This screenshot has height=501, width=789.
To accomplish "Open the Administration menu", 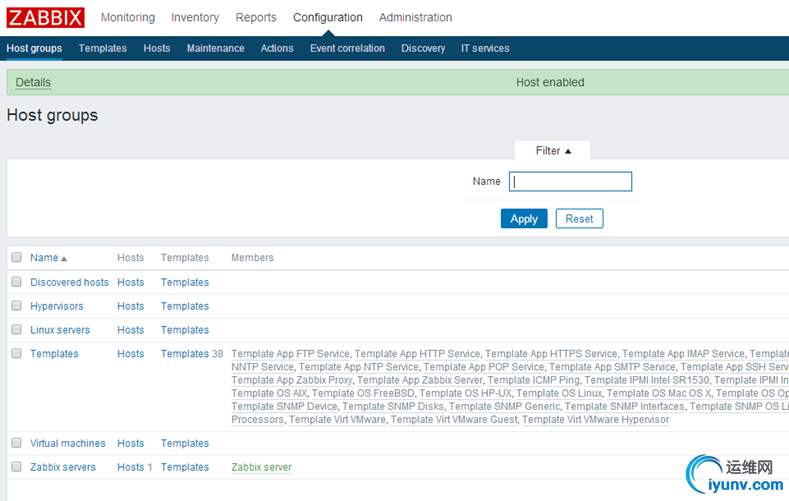I will [x=415, y=18].
